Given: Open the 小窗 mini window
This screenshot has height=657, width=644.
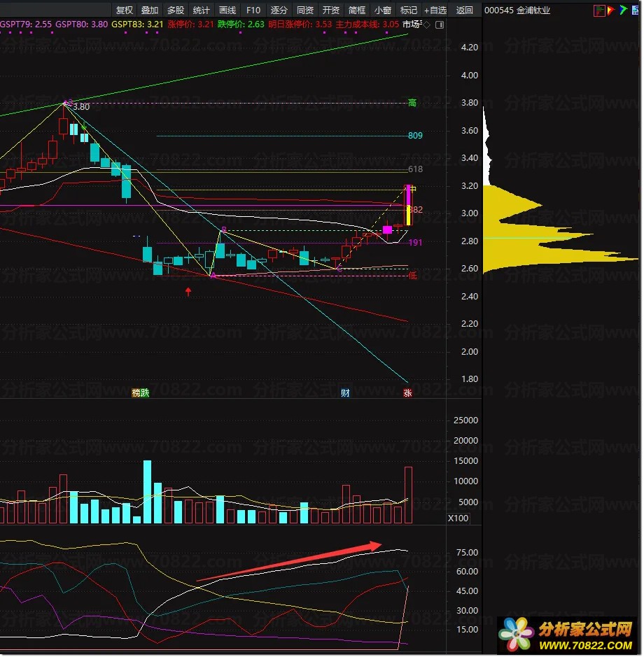Looking at the screenshot, I should click(x=383, y=10).
